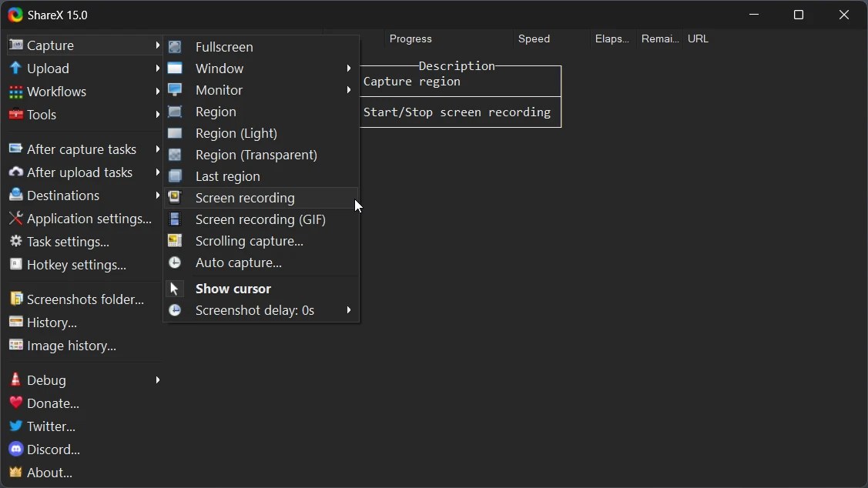Expand the Destinations submenu arrow
Viewport: 868px width, 488px height.
coord(158,196)
